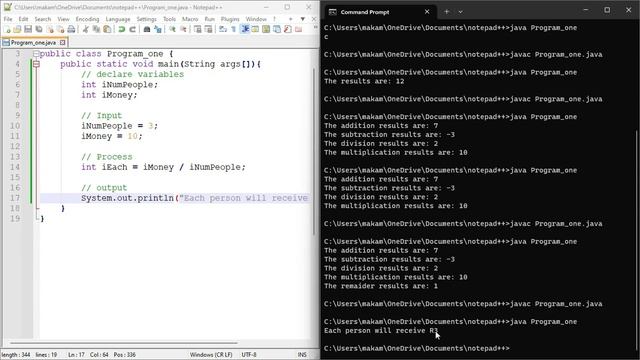Toggle synchronized vertical scrolling icon
Screen dimensions: 640x360
[198, 29]
